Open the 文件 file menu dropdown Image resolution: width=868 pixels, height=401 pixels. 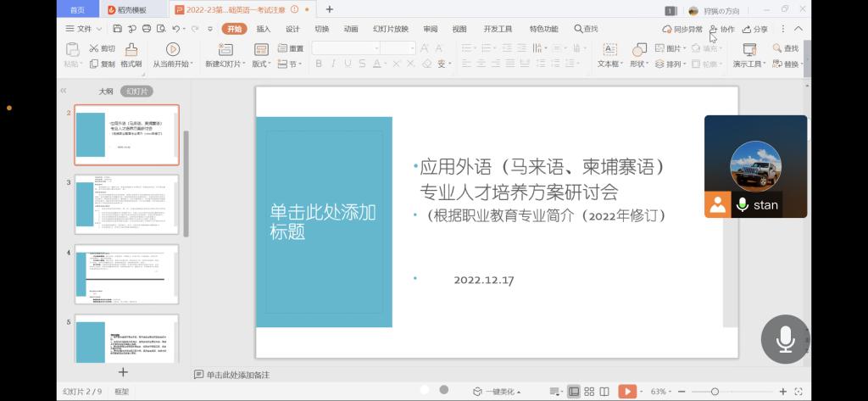[81, 29]
